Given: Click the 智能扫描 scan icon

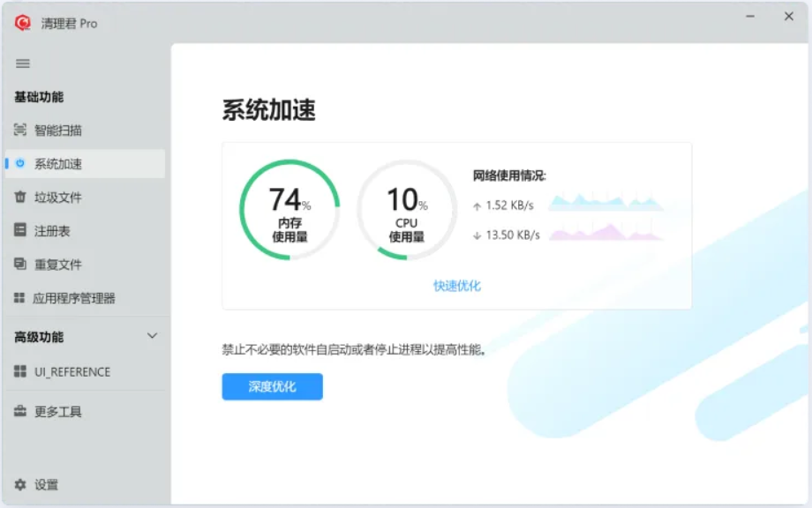Looking at the screenshot, I should [19, 130].
